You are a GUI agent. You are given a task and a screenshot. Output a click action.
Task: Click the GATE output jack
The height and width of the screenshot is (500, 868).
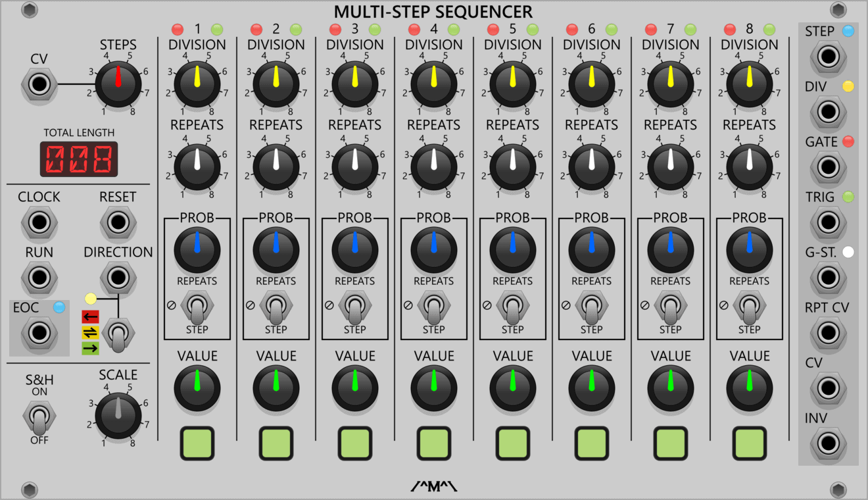[828, 167]
